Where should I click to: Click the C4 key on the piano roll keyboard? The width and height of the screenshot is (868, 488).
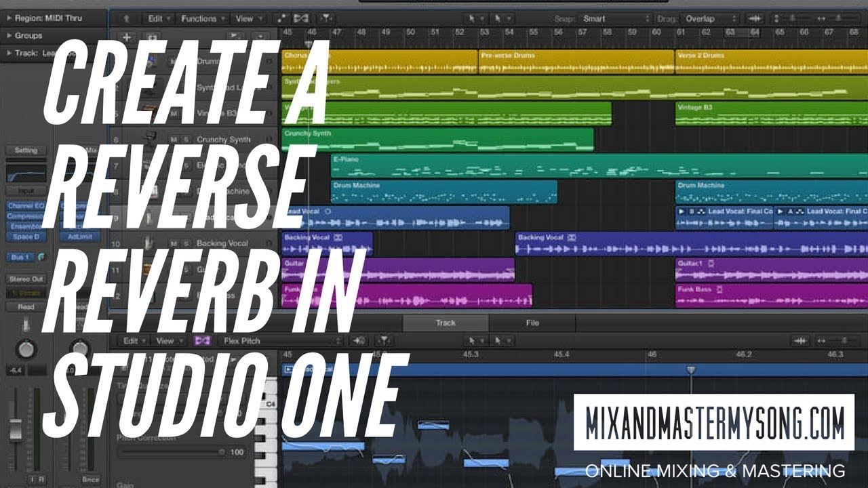(x=269, y=403)
